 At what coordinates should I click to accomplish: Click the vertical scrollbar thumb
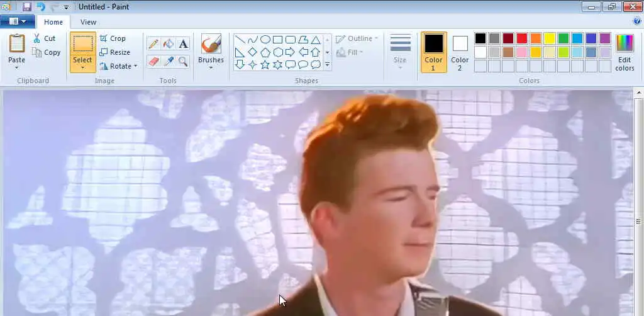pyautogui.click(x=639, y=222)
